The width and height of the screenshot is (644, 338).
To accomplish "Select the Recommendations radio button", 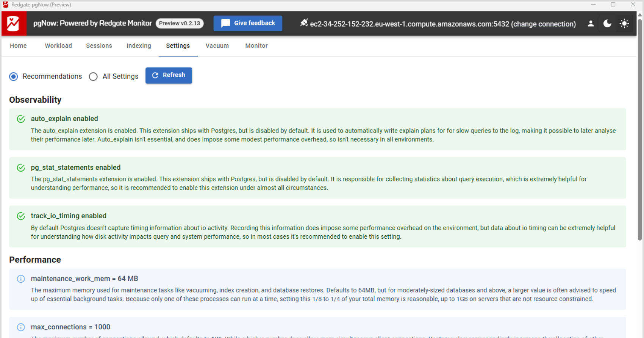I will (14, 77).
